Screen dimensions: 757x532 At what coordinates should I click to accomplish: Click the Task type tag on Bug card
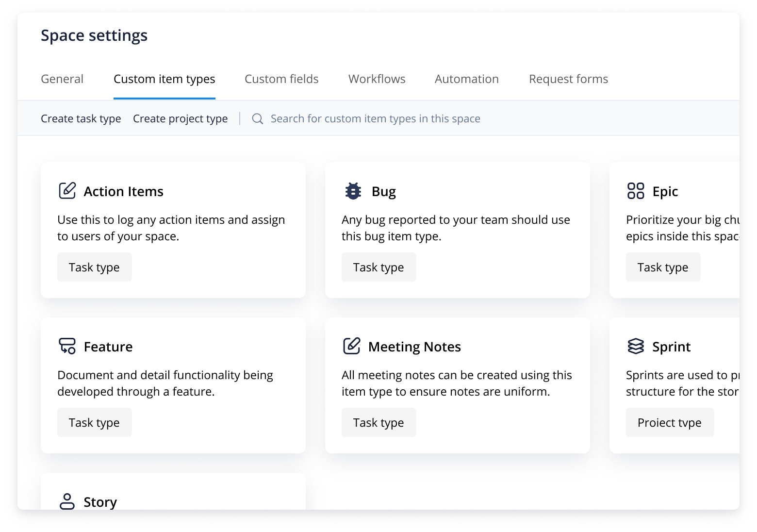[378, 267]
